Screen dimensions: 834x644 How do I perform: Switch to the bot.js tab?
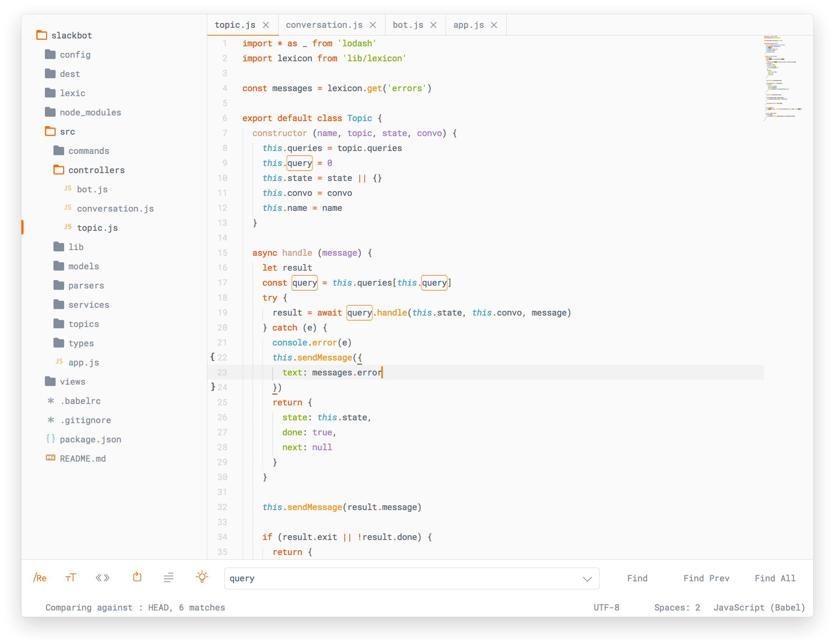(x=408, y=25)
